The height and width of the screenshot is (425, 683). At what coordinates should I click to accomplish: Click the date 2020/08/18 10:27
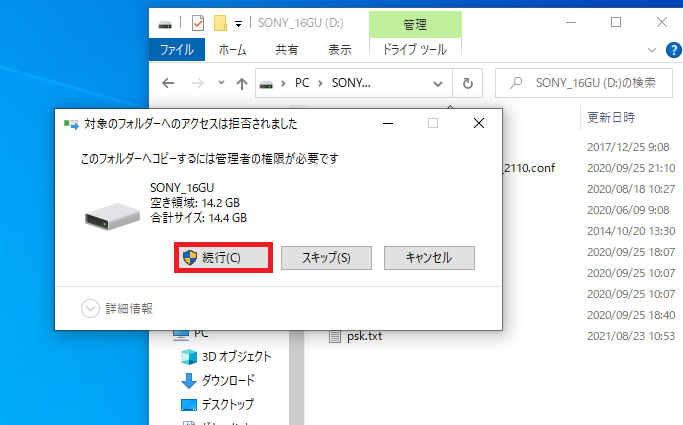pos(631,189)
